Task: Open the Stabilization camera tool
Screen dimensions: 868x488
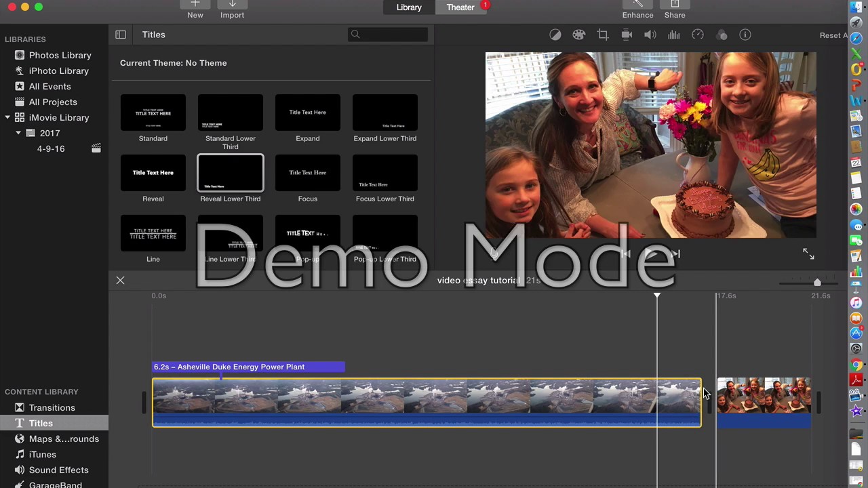Action: click(627, 35)
